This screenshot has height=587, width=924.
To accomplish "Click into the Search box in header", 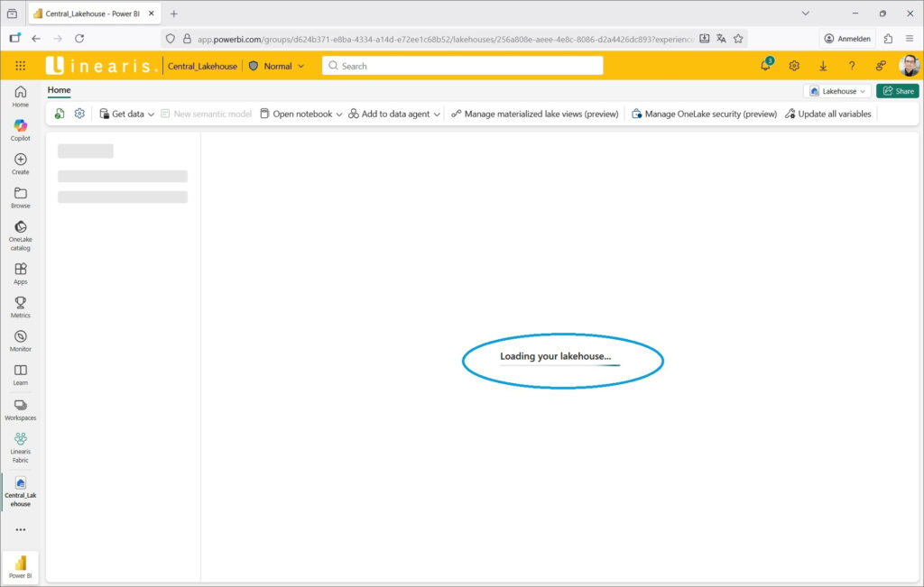I will point(462,66).
